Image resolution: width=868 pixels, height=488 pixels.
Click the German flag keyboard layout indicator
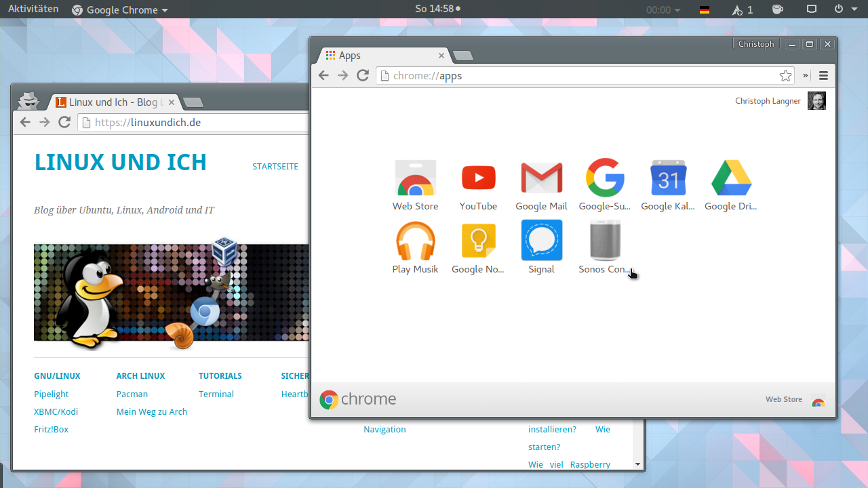(705, 9)
